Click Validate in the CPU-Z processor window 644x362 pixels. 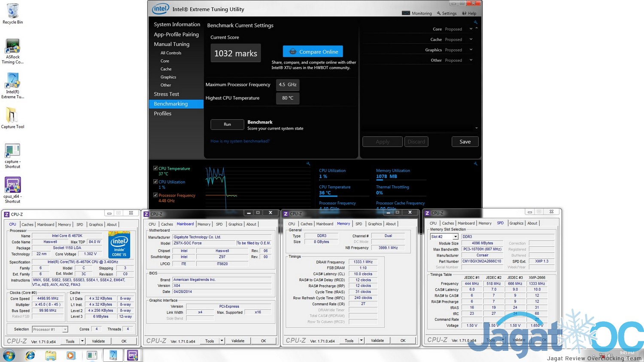pyautogui.click(x=98, y=341)
